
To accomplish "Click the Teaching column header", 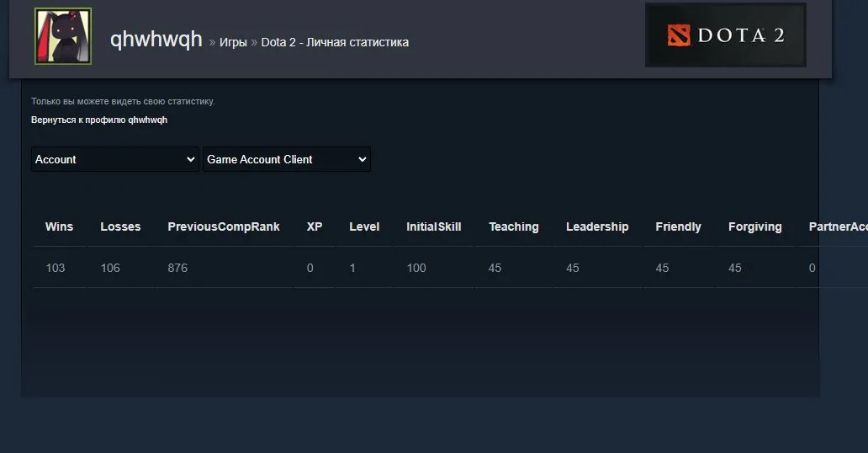I will 514,226.
